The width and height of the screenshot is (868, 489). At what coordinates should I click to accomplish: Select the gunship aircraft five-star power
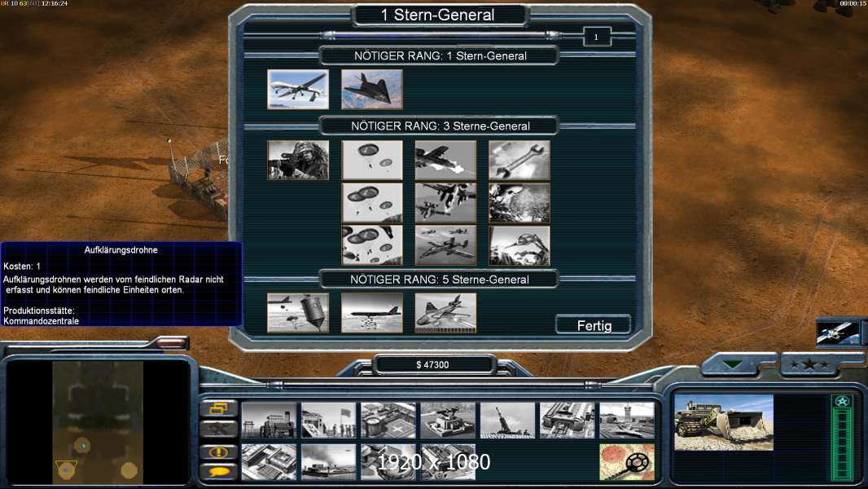[x=445, y=313]
